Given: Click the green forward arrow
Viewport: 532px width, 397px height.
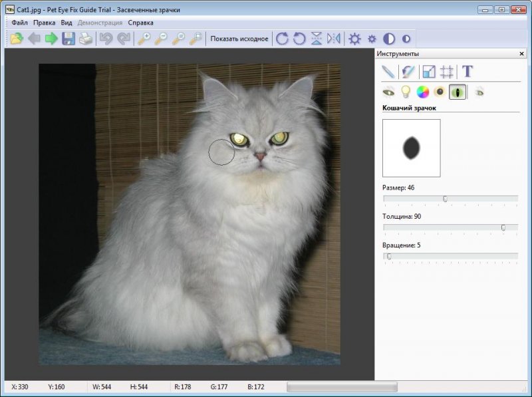Looking at the screenshot, I should click(51, 39).
